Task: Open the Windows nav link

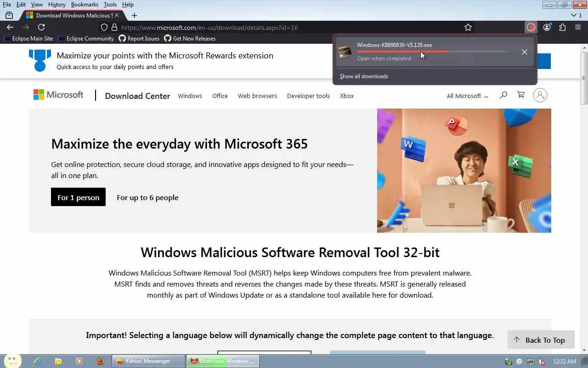Action: [x=190, y=96]
